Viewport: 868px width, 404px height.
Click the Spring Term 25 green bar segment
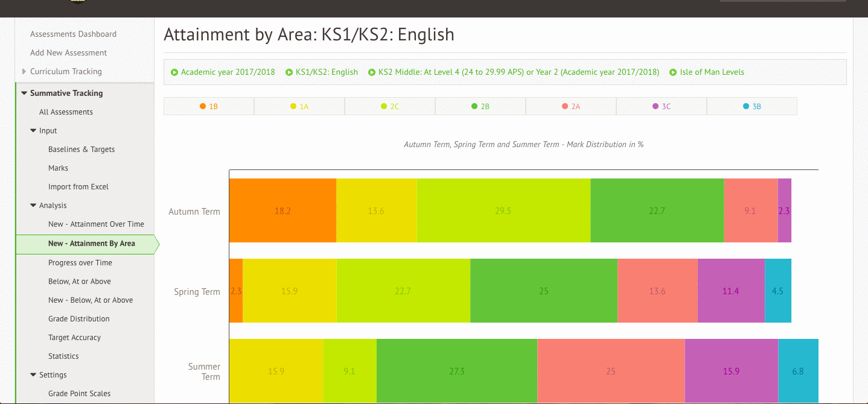point(543,291)
